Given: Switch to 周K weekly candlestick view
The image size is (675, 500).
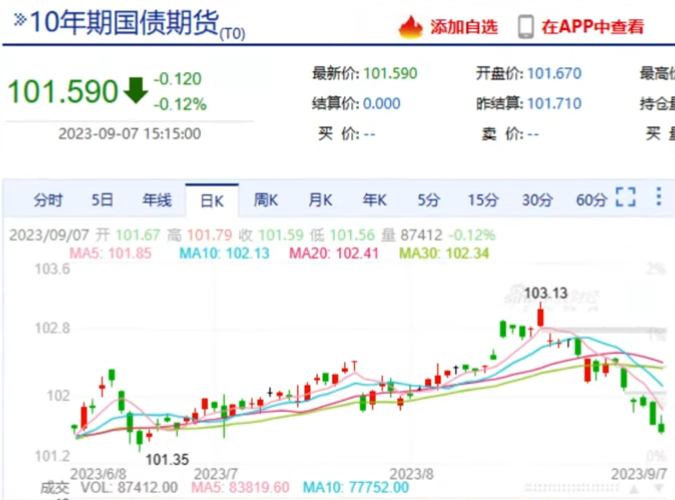Looking at the screenshot, I should pyautogui.click(x=266, y=199).
